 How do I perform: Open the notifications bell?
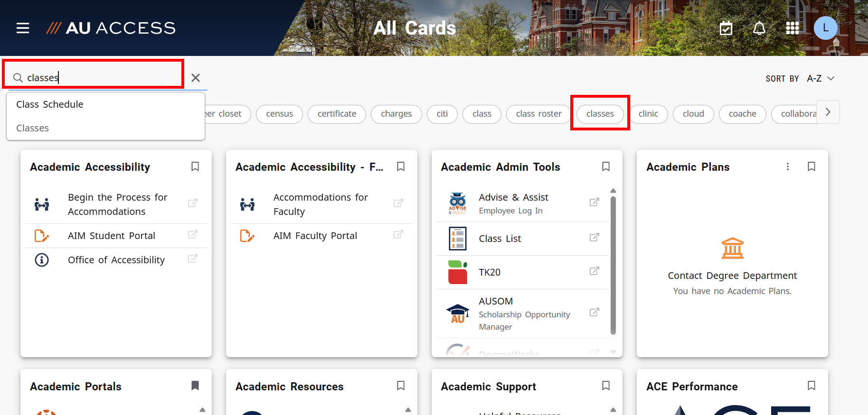pyautogui.click(x=759, y=28)
